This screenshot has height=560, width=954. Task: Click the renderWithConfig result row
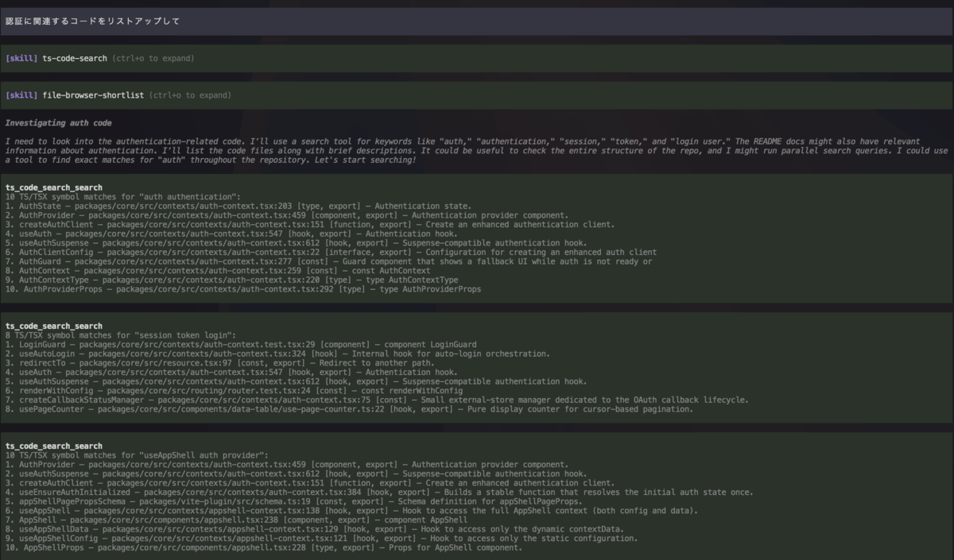[234, 391]
